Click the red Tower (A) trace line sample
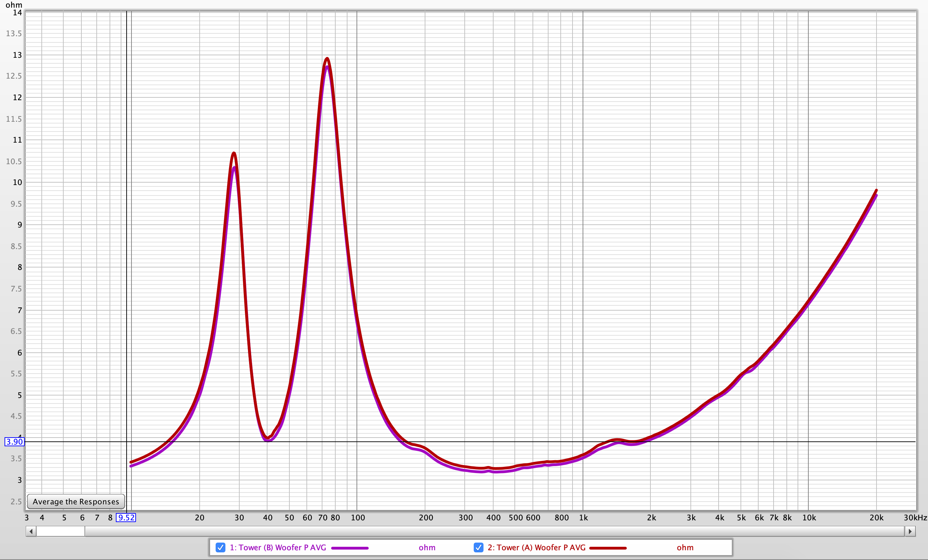 (x=608, y=548)
